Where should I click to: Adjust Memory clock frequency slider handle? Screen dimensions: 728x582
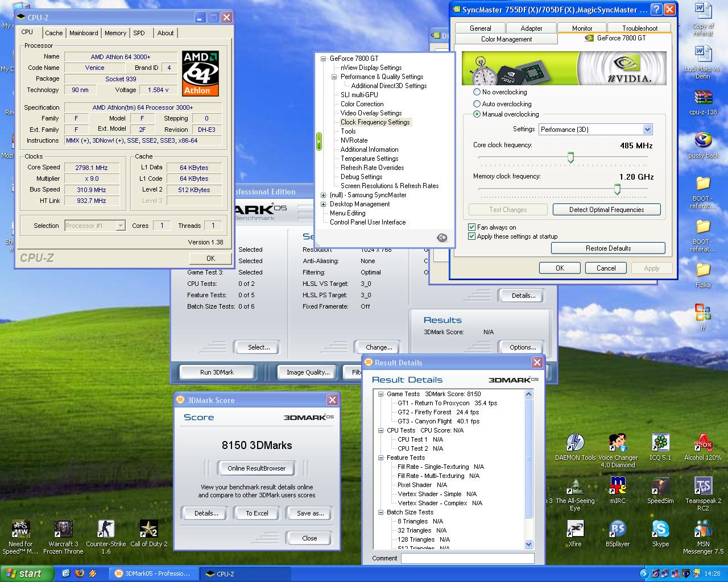point(617,189)
